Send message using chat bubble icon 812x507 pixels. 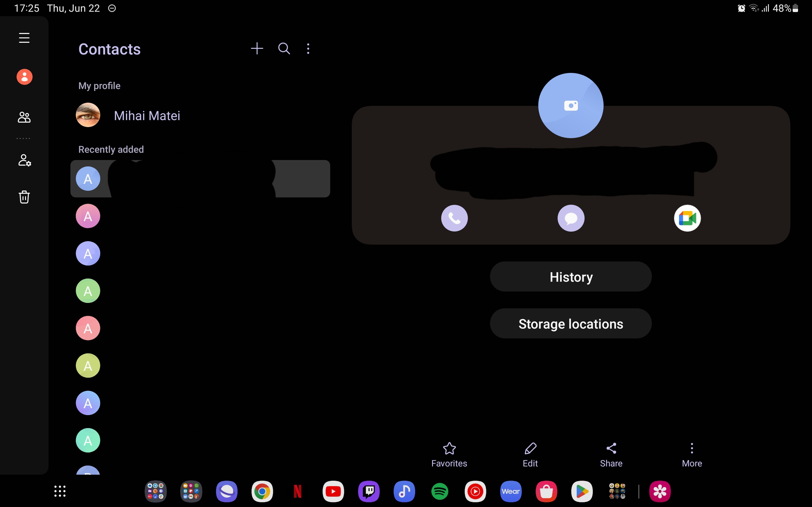(571, 218)
